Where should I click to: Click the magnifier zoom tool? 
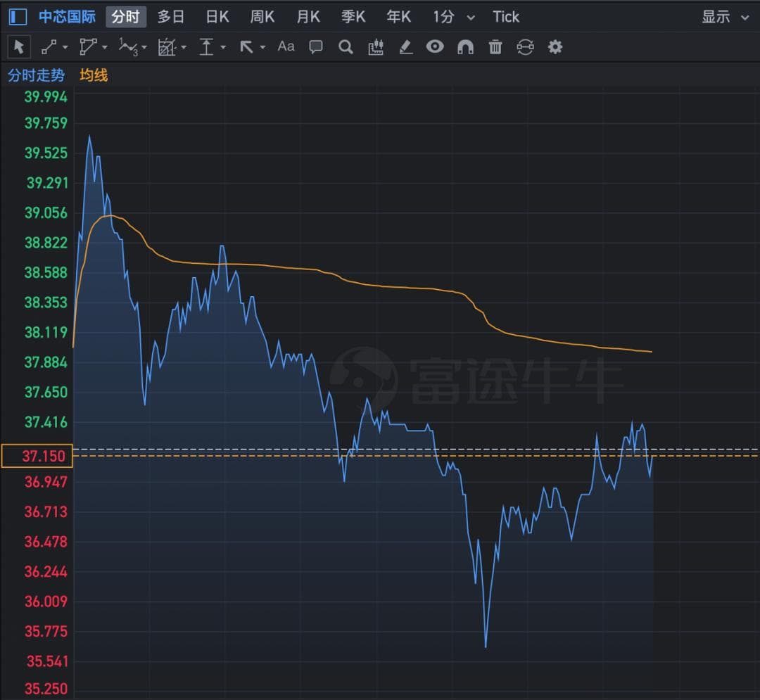tap(346, 47)
